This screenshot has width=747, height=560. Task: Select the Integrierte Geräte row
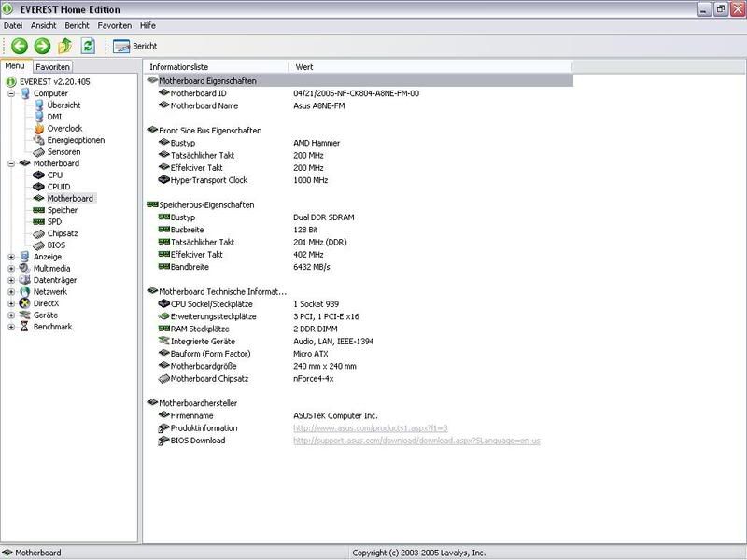(359, 341)
